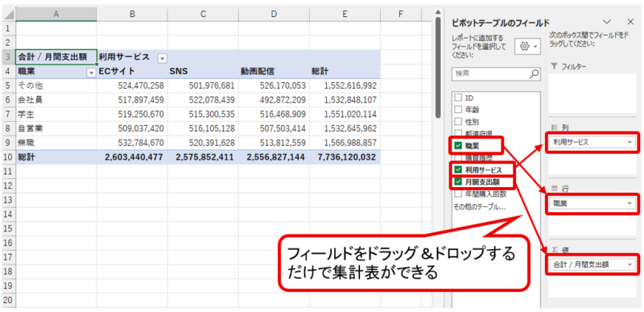Image resolution: width=644 pixels, height=312 pixels.
Task: Open the 職業 row label filter button
Action: click(x=91, y=73)
